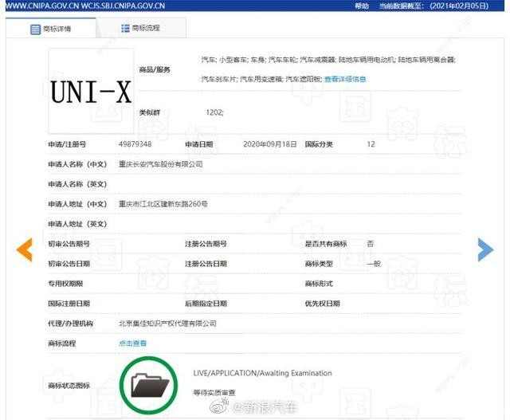Switch to the 商标流程 tab

click(x=141, y=28)
